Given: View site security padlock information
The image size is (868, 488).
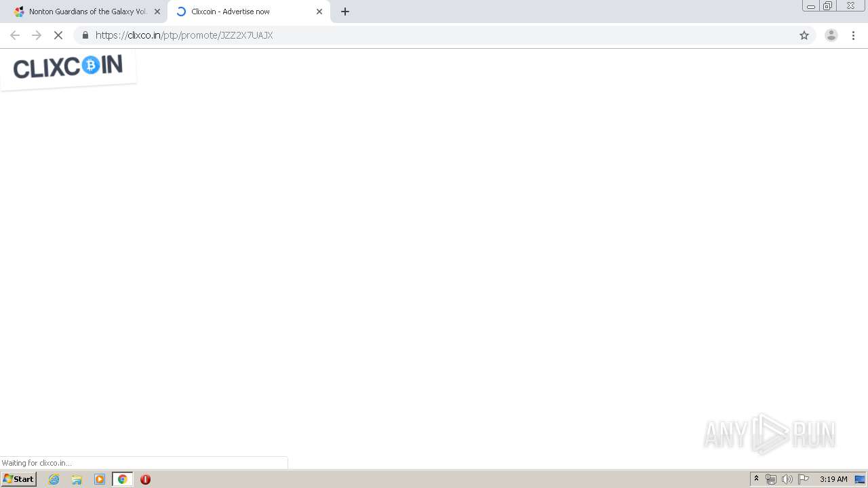Looking at the screenshot, I should point(85,35).
